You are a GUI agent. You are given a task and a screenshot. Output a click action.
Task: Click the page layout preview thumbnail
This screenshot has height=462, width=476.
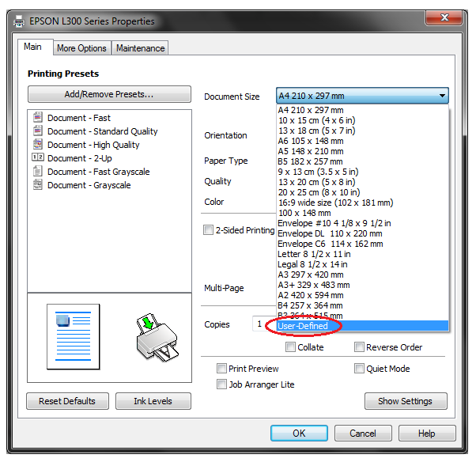[x=74, y=336]
